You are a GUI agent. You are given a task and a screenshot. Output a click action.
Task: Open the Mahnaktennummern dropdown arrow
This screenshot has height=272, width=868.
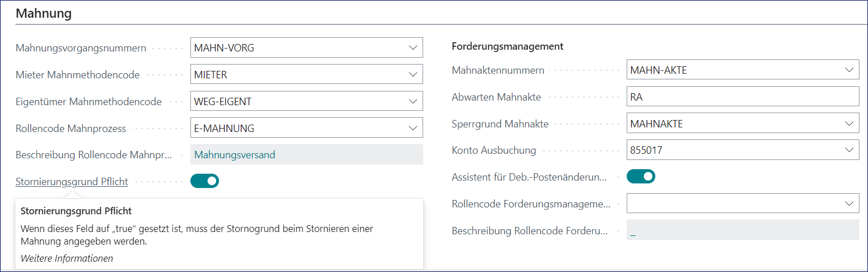point(849,70)
